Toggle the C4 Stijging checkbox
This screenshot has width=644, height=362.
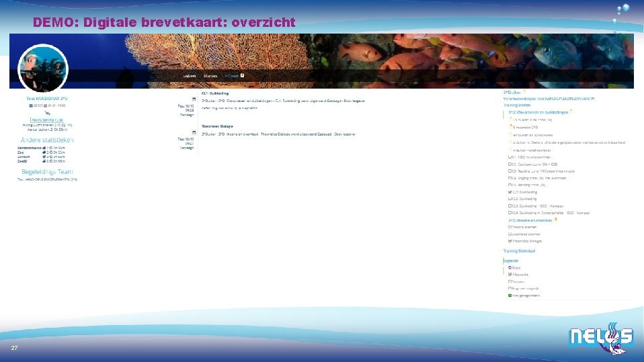(x=510, y=178)
